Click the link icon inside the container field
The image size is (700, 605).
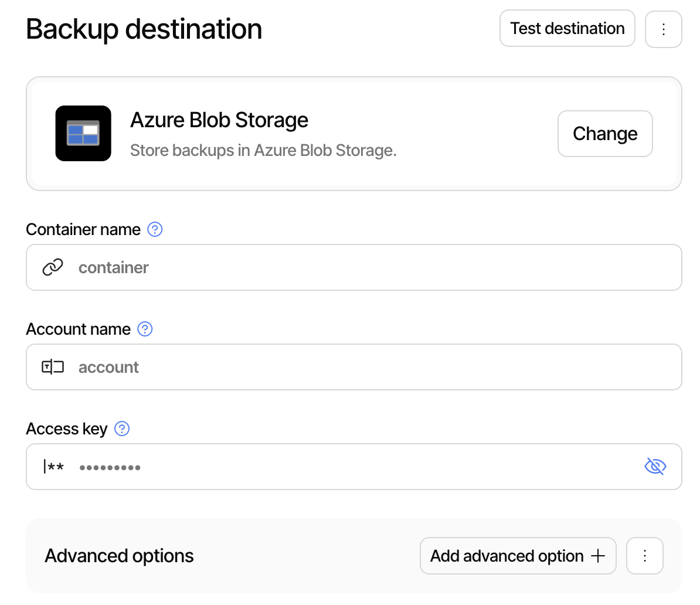click(x=52, y=267)
